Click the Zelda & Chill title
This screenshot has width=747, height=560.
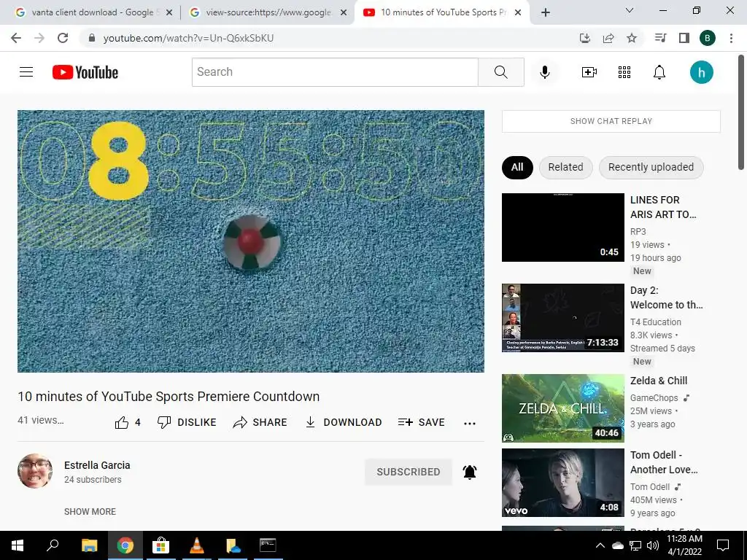click(x=659, y=381)
